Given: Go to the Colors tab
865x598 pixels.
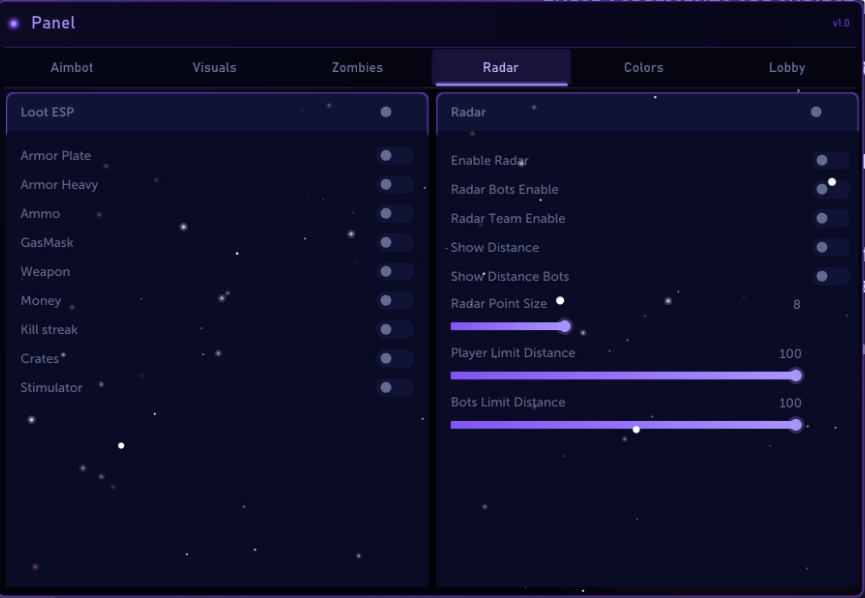Looking at the screenshot, I should pyautogui.click(x=643, y=67).
